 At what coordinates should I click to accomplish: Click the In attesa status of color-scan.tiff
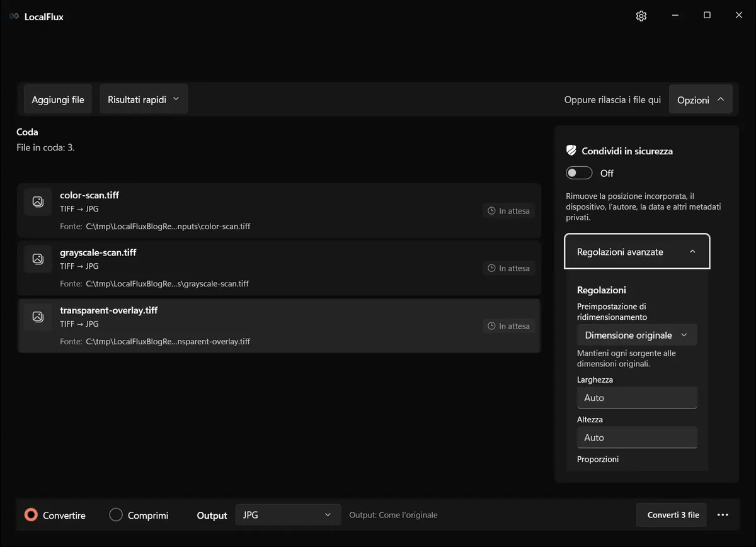tap(509, 211)
